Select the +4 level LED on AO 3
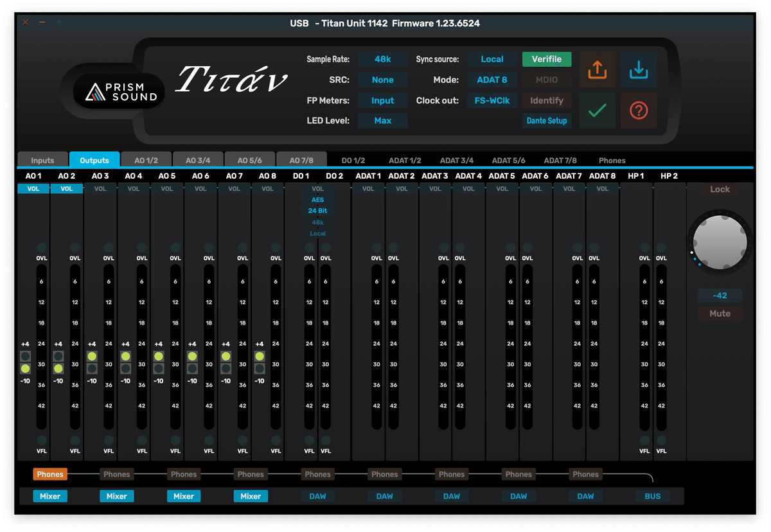771x532 pixels. point(92,356)
